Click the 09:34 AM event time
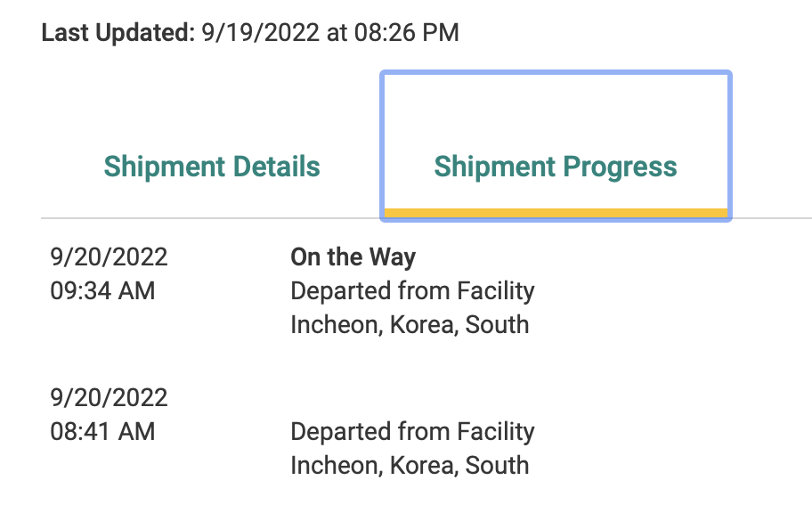 (102, 290)
